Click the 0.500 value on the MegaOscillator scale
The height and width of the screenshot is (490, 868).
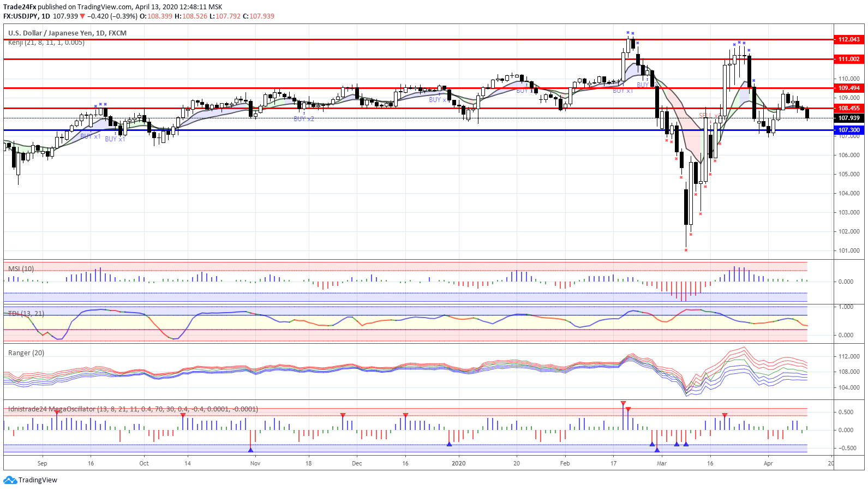[846, 412]
